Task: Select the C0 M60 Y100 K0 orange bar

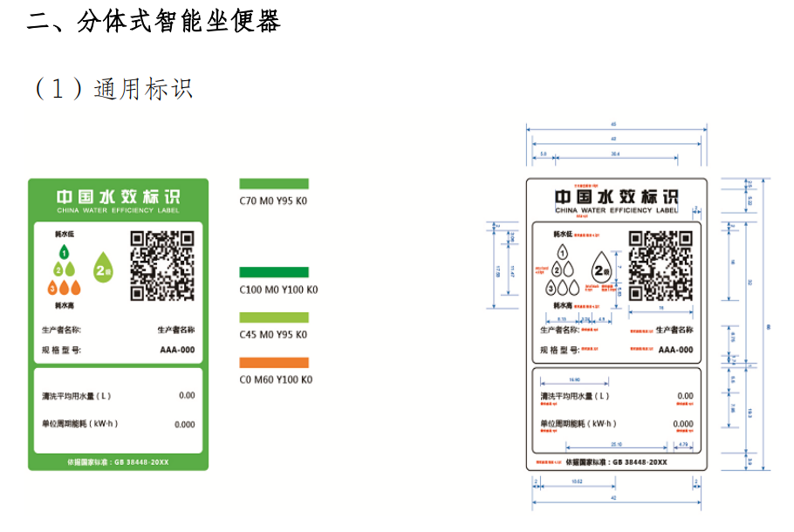Action: [x=274, y=363]
